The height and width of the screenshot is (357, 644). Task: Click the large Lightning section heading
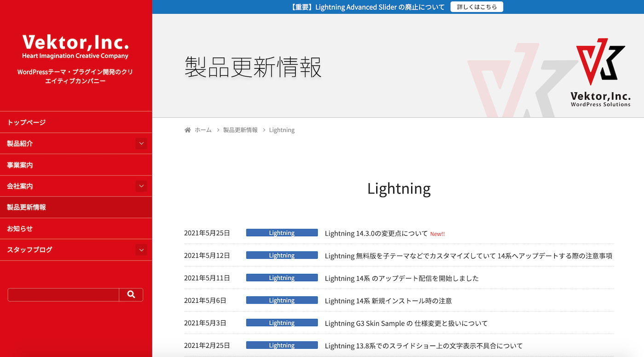[399, 188]
